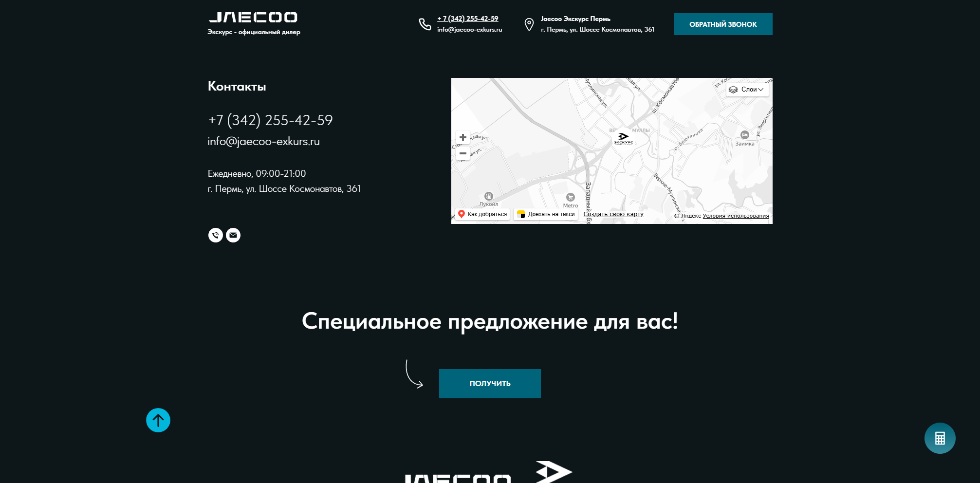The image size is (980, 483).
Task: Open email via the envelope icon
Action: (x=233, y=235)
